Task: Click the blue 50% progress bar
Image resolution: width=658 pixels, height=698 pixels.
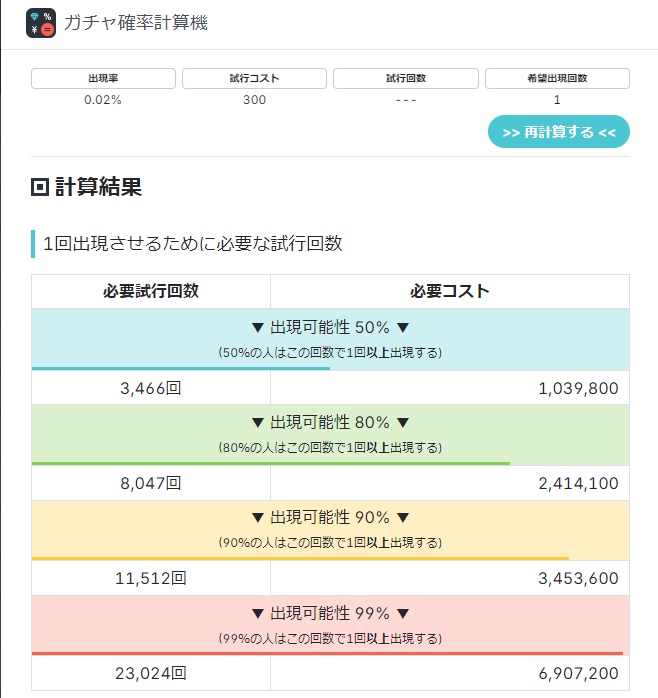Action: (180, 368)
